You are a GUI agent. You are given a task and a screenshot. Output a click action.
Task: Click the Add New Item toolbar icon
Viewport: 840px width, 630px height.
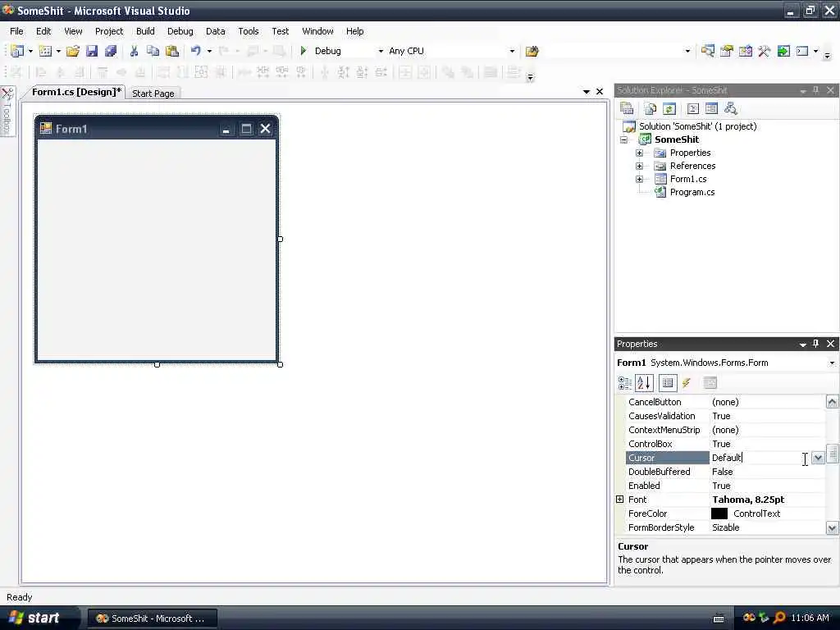pyautogui.click(x=46, y=51)
